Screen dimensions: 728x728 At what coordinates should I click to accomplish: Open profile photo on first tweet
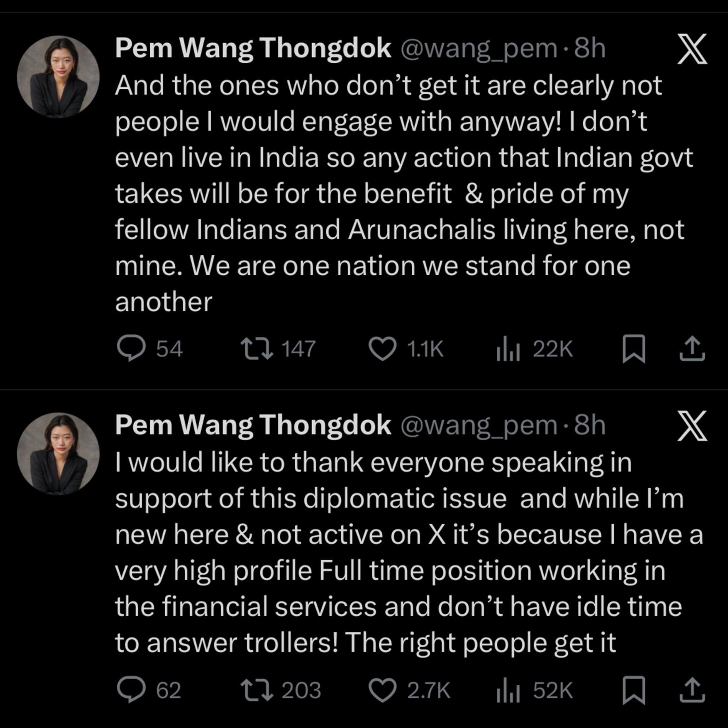[58, 76]
